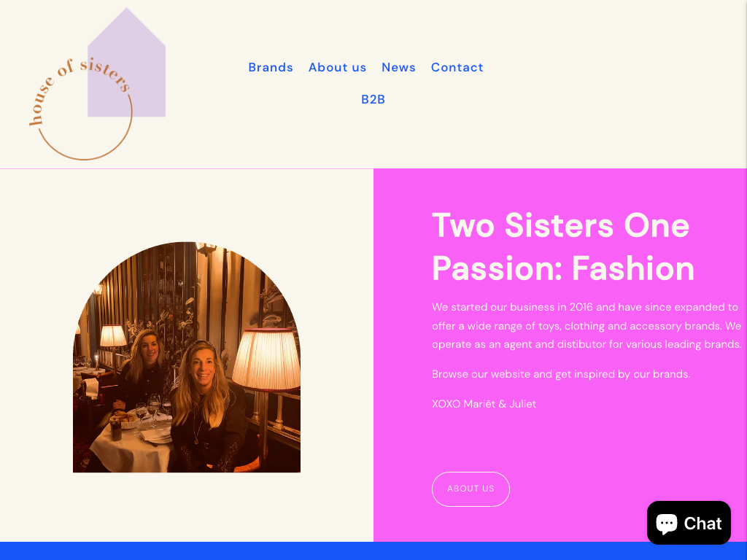747x560 pixels.
Task: Click the arched photo of the two sisters
Action: pos(187,357)
